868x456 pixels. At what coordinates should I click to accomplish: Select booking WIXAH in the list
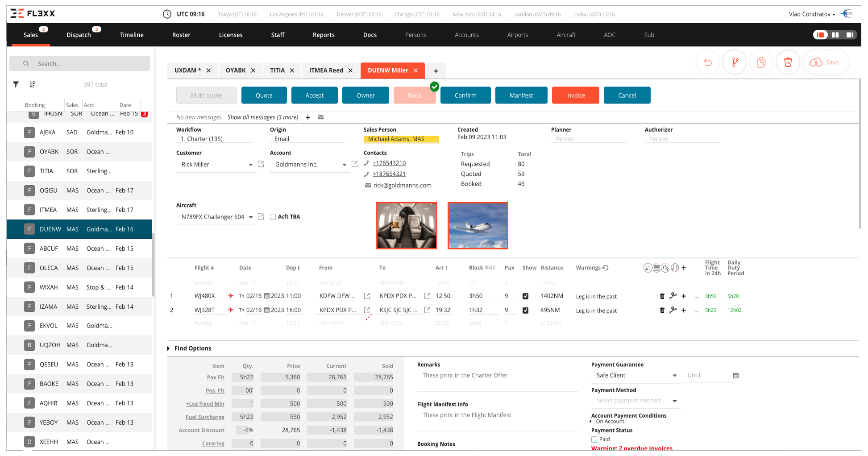click(x=79, y=287)
